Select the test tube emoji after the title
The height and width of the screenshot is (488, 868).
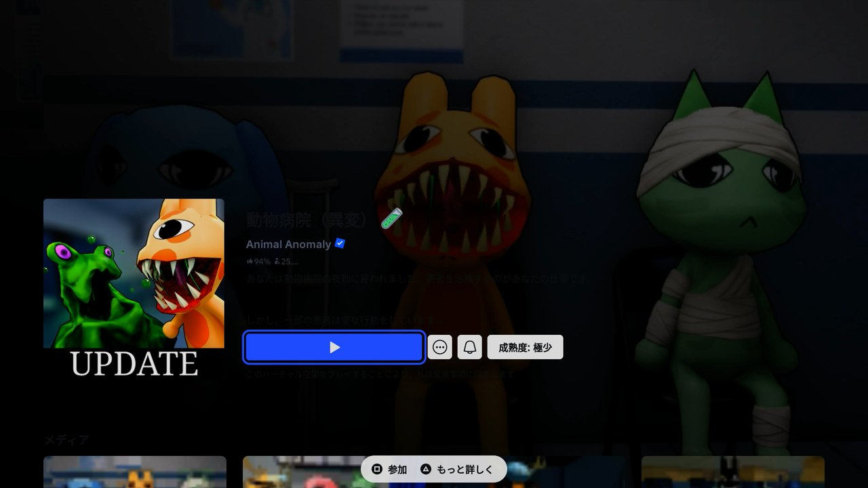click(391, 218)
